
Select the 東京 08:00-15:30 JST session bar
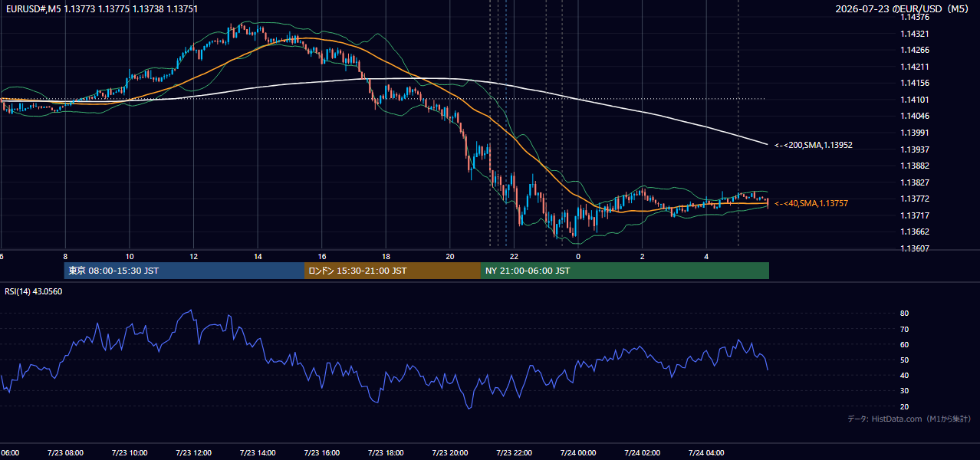184,271
